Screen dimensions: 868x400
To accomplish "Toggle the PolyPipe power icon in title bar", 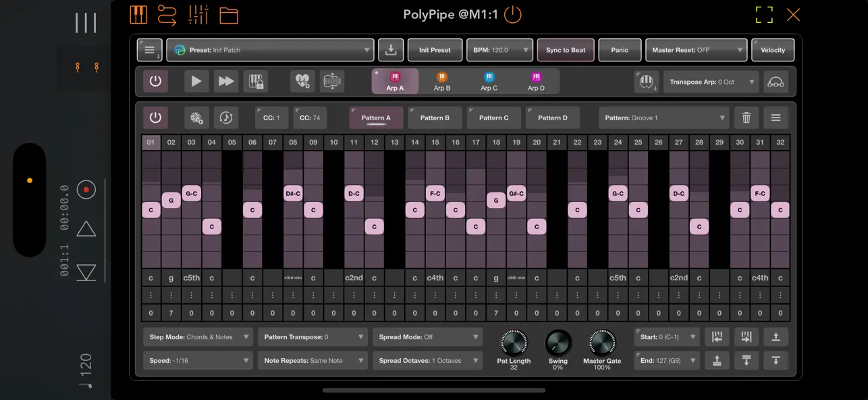I will click(x=512, y=14).
